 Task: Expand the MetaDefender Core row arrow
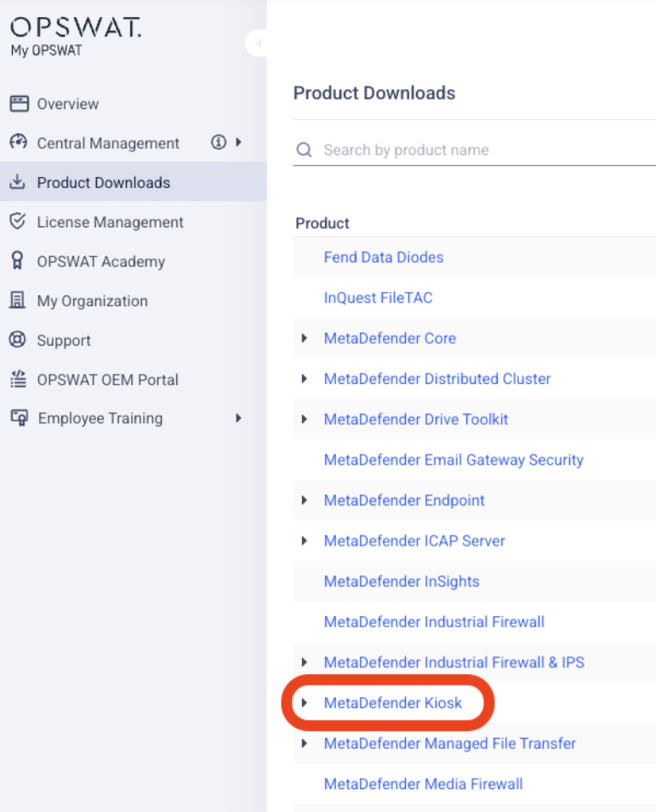coord(305,339)
